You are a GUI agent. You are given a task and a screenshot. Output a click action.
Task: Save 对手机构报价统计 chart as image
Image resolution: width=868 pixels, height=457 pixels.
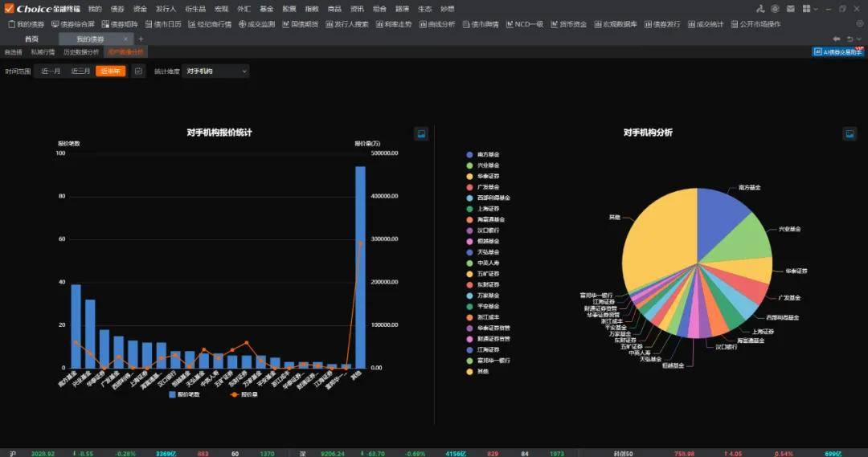[421, 134]
